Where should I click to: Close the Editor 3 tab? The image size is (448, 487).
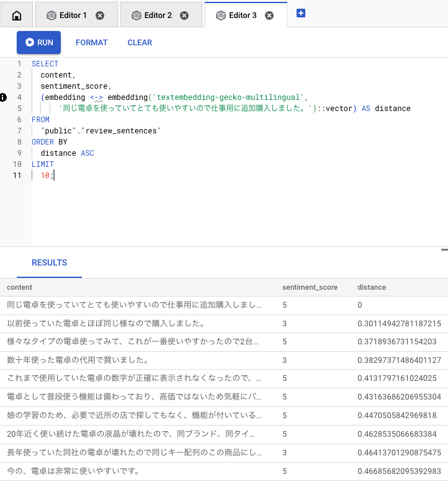[x=269, y=16]
